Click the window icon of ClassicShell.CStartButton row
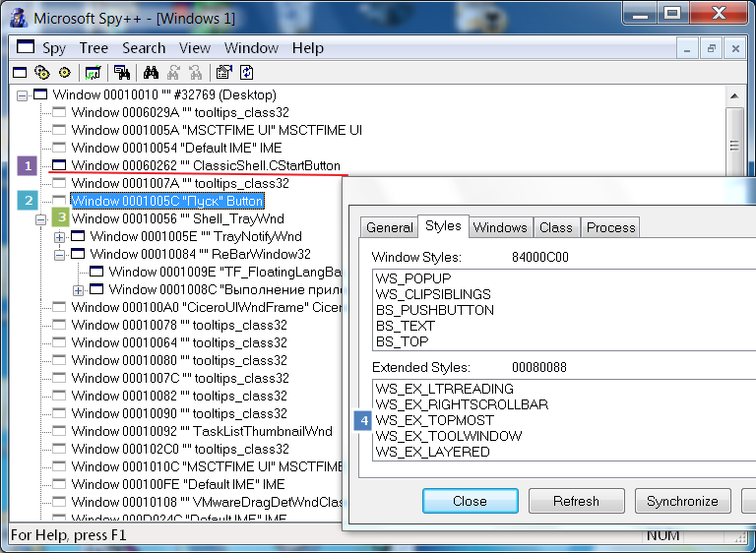Viewport: 756px width, 553px height. 59,165
